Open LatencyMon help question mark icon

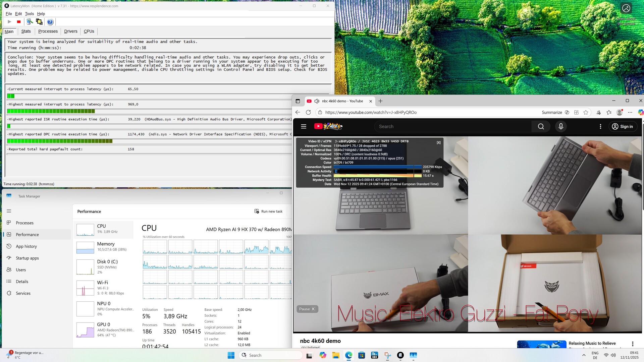coord(50,22)
